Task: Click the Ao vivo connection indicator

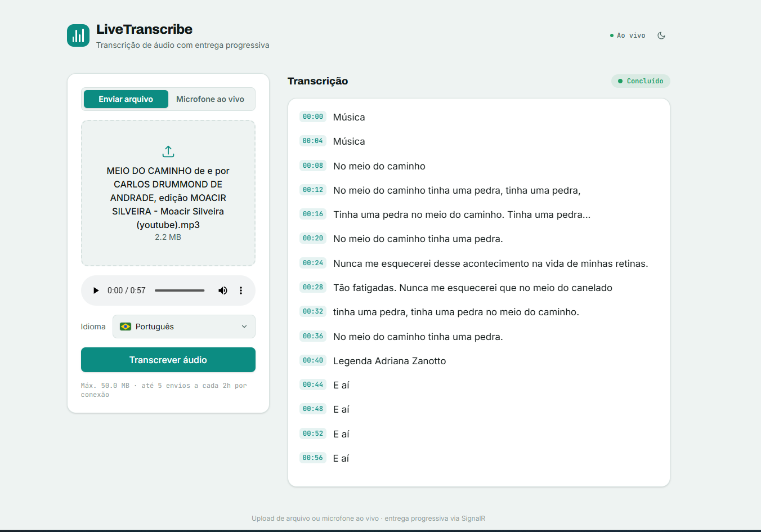Action: tap(628, 35)
